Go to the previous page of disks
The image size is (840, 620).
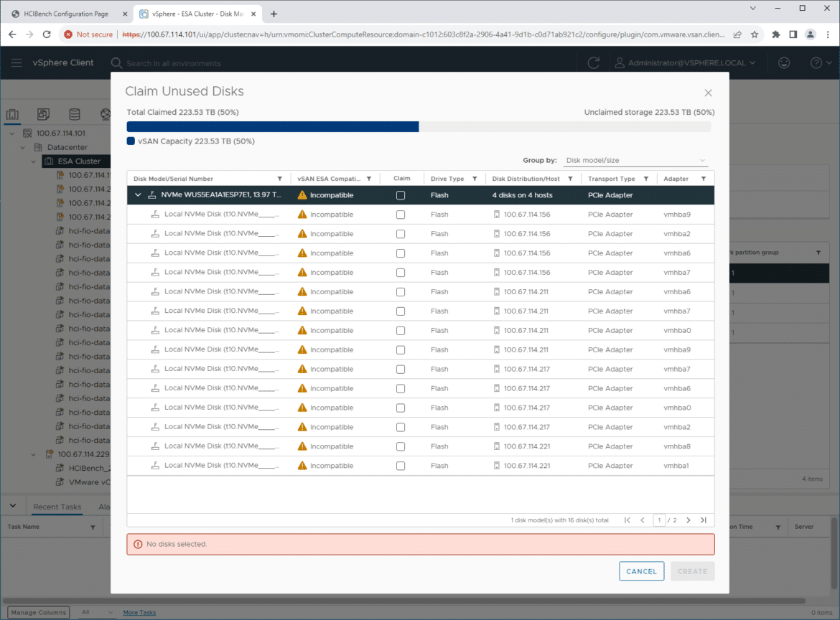tap(643, 520)
